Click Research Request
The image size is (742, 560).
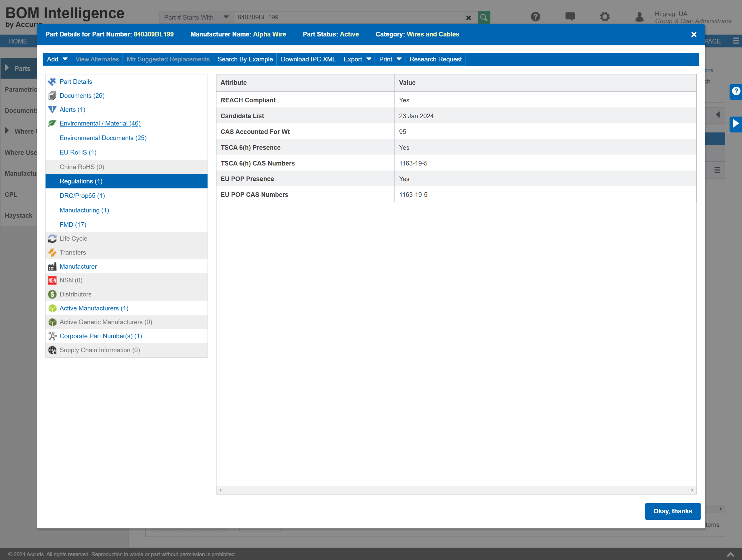435,59
